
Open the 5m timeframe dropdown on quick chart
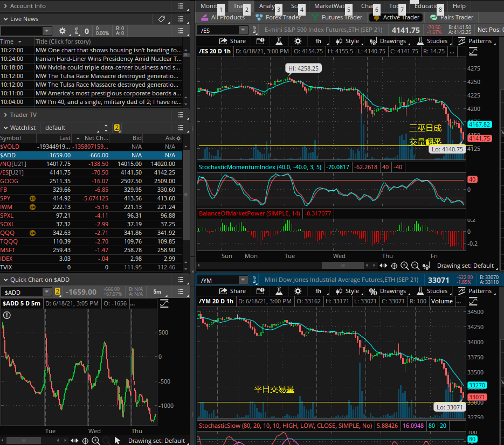(x=159, y=292)
